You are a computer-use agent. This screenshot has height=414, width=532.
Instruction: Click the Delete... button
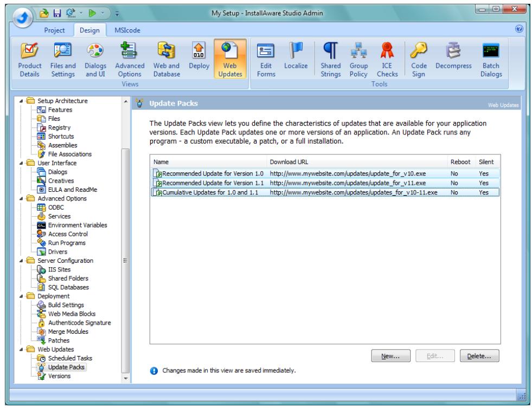pyautogui.click(x=479, y=356)
